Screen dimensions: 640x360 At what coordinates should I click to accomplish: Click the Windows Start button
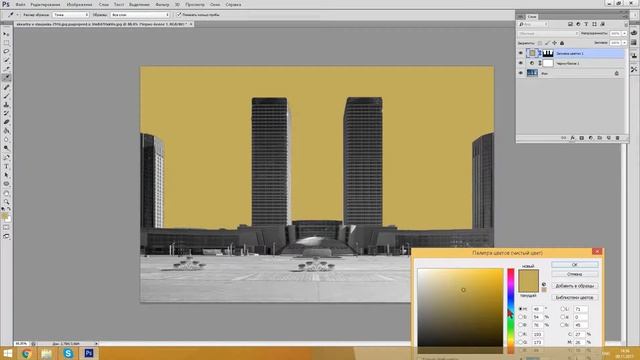[7, 353]
